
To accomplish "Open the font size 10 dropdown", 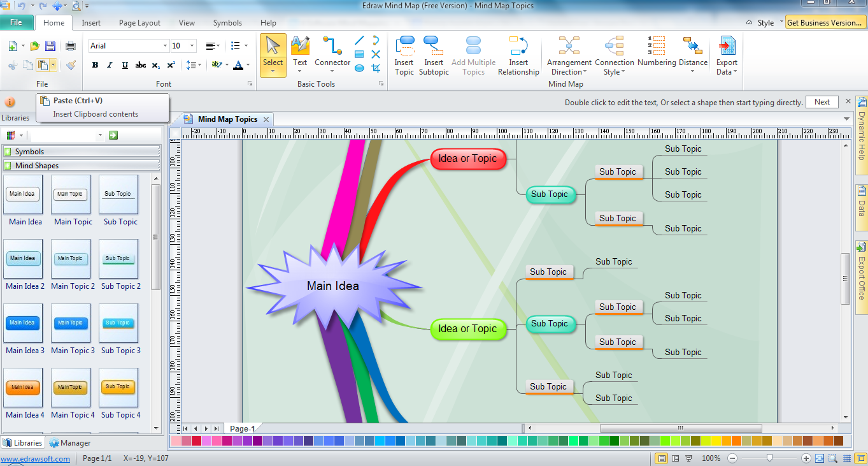I will coord(192,46).
